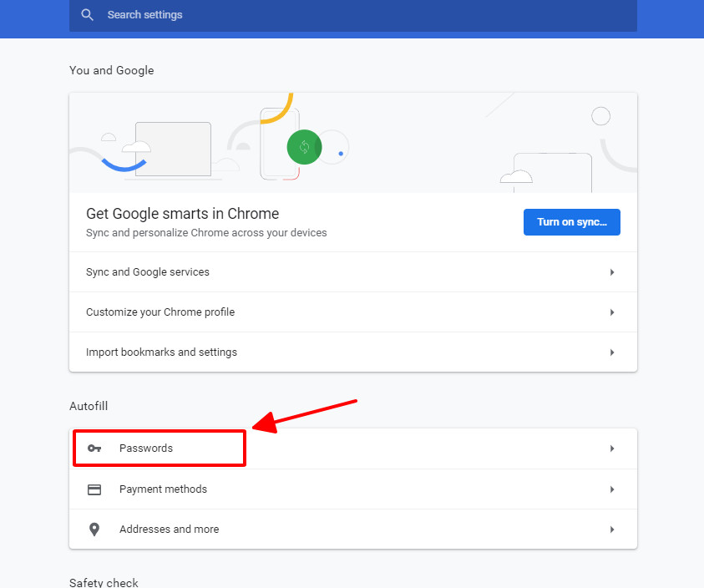Screen dimensions: 704x588
Task: Open Addresses and more via right arrow
Action: [x=612, y=530]
